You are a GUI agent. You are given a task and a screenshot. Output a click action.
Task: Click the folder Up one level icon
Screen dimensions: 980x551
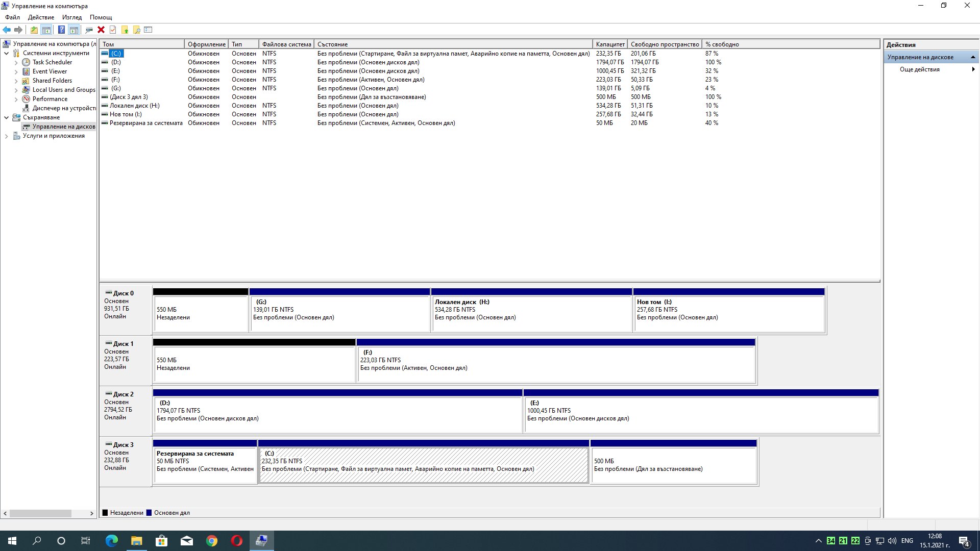click(x=34, y=30)
